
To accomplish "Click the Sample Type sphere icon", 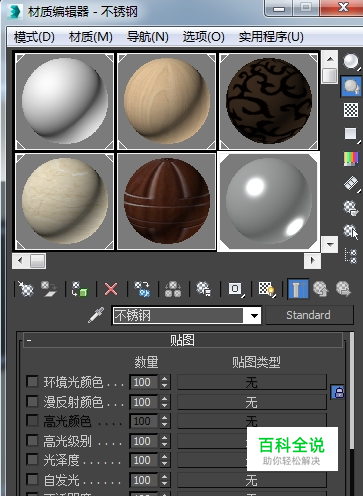I will [x=351, y=62].
